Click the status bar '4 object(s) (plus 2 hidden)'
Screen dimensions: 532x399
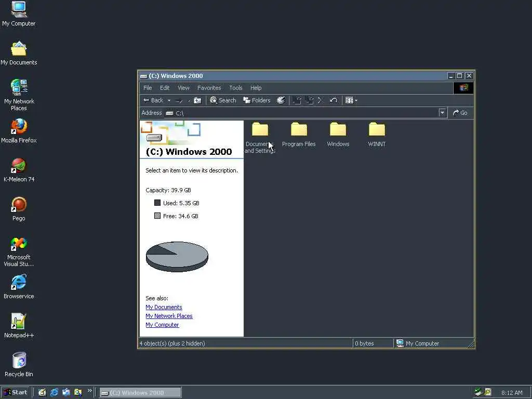[x=172, y=343]
